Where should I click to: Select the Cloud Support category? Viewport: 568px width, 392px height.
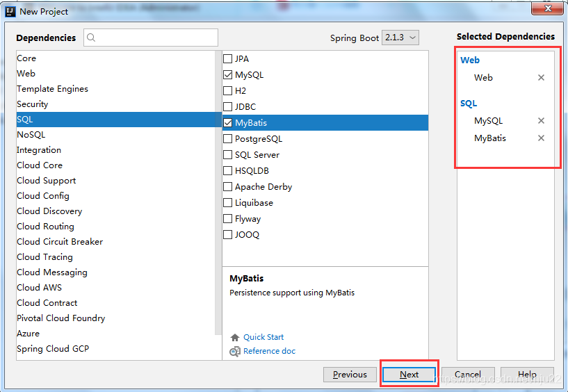(116, 181)
